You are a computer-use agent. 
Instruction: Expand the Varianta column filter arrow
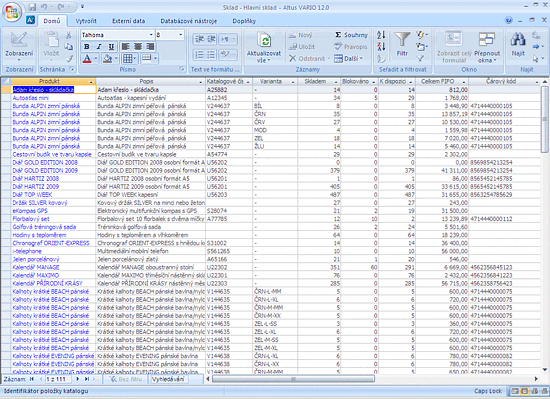293,82
